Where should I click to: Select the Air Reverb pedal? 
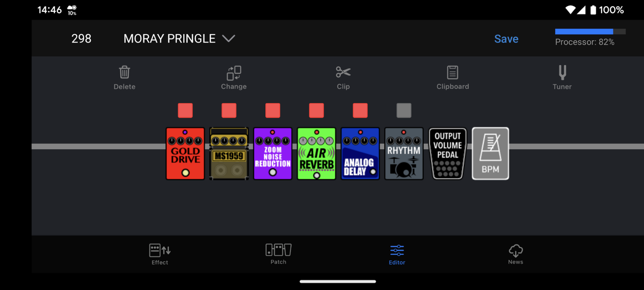point(316,153)
